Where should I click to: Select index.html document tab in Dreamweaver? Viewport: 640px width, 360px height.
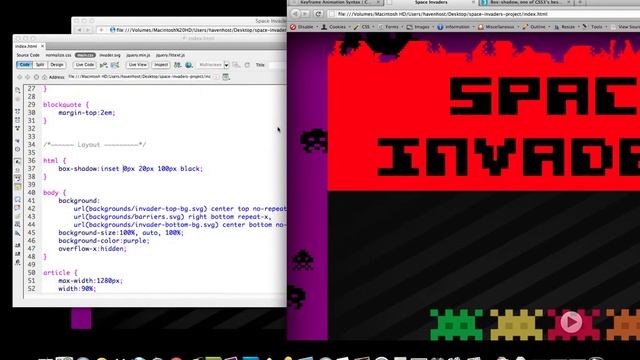click(x=26, y=47)
